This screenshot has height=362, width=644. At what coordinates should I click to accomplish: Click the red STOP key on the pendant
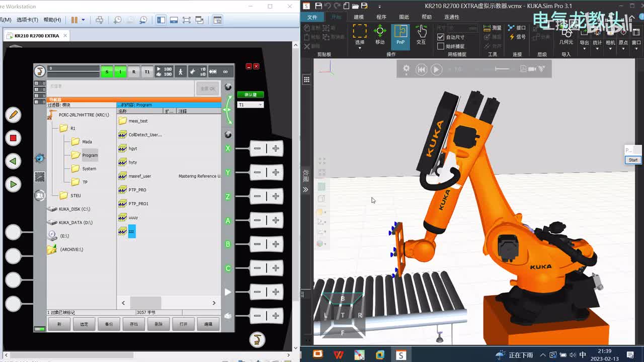pyautogui.click(x=13, y=138)
